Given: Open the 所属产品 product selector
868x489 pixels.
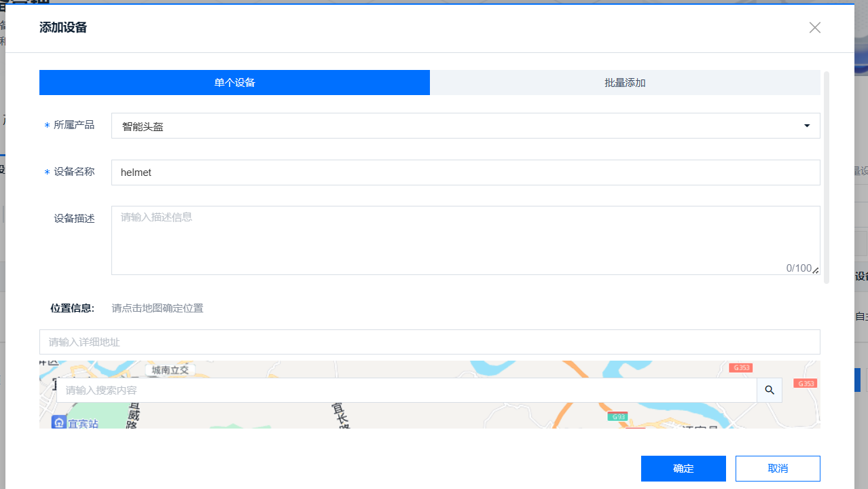Looking at the screenshot, I should [x=465, y=126].
